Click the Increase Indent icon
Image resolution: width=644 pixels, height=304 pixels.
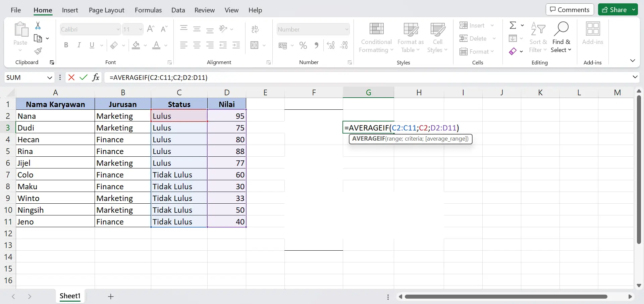236,45
